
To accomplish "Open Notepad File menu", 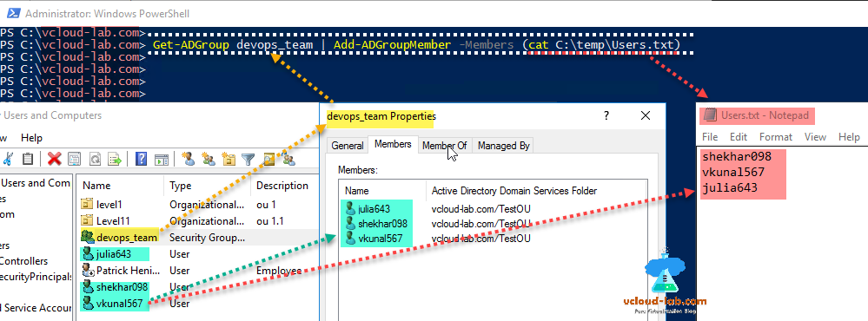I will pos(710,137).
